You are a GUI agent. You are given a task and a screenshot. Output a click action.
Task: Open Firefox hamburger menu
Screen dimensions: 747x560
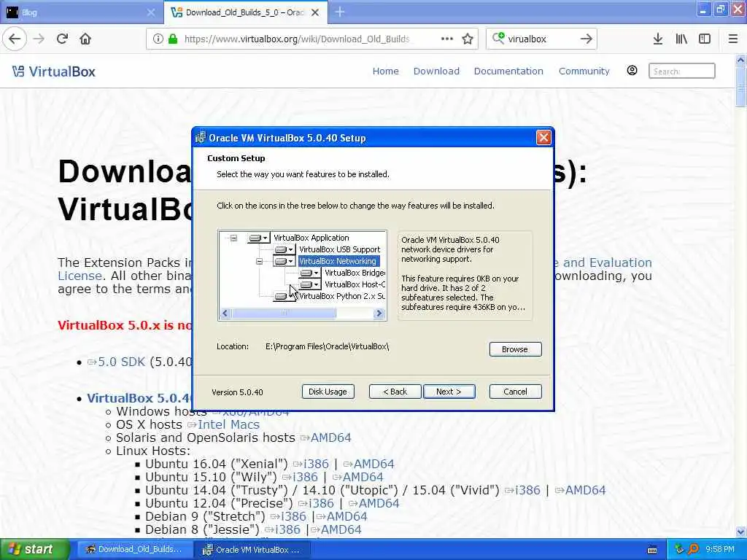(x=733, y=39)
